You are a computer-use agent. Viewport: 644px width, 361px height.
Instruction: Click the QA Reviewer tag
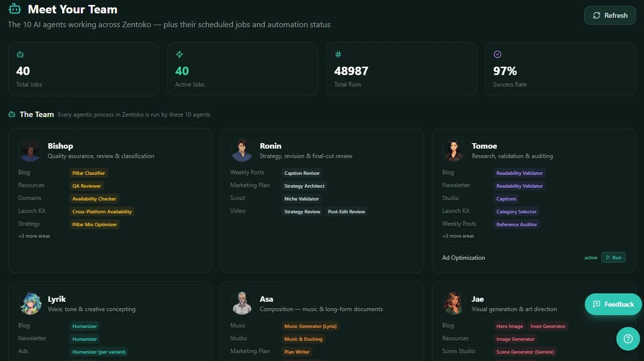pos(86,186)
